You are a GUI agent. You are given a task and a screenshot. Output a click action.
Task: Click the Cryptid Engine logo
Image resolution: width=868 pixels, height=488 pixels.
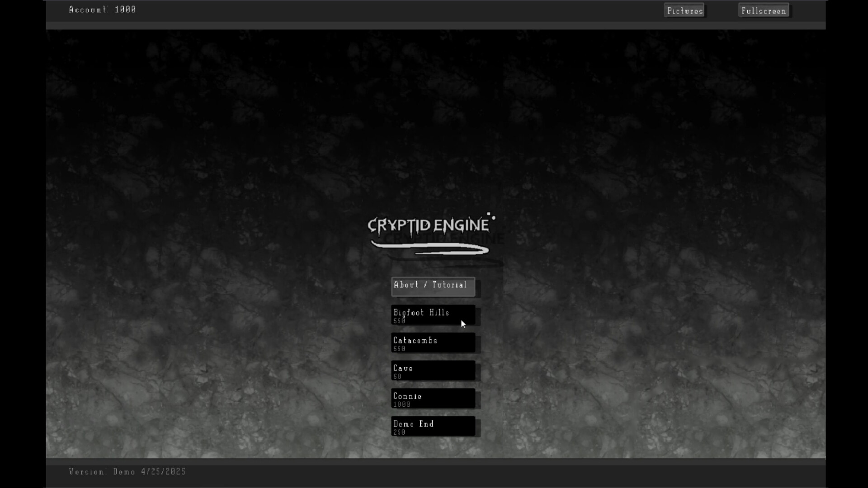click(429, 225)
